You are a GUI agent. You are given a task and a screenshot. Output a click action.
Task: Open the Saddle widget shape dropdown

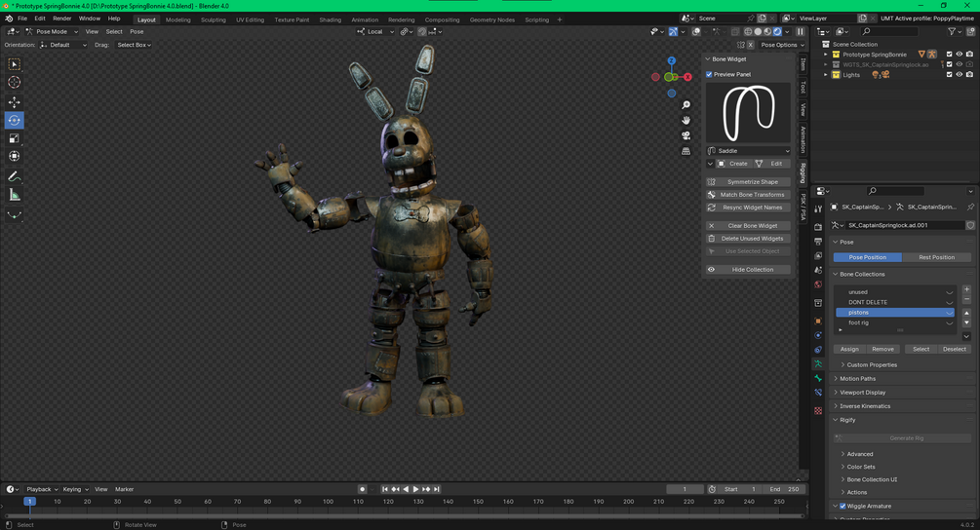point(749,150)
